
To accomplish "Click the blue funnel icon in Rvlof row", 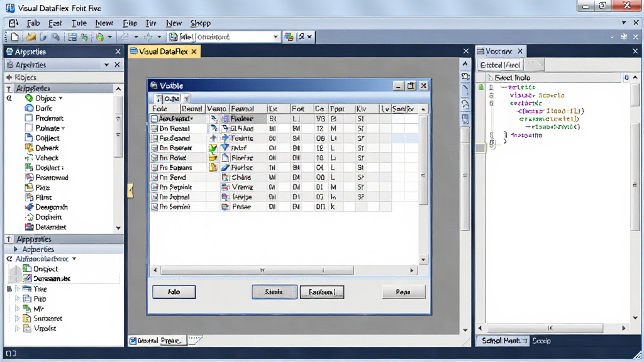I will [x=225, y=148].
